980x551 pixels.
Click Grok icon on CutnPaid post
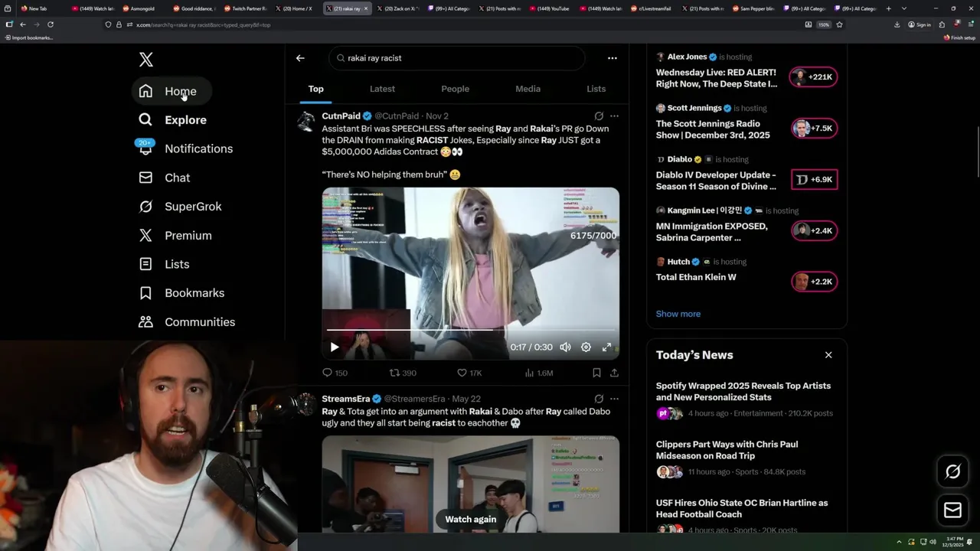[599, 116]
